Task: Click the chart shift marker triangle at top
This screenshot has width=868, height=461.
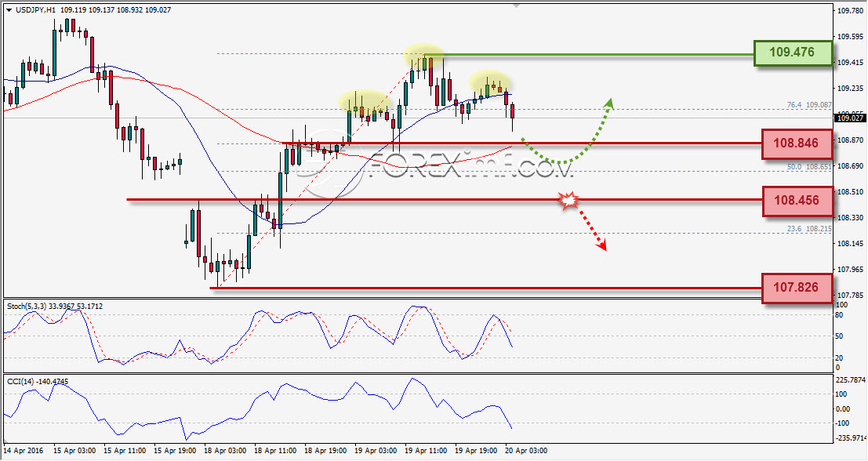Action: tap(516, 6)
